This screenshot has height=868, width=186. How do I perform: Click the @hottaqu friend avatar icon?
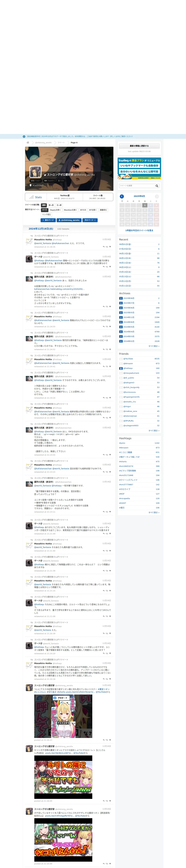pyautogui.click(x=121, y=368)
